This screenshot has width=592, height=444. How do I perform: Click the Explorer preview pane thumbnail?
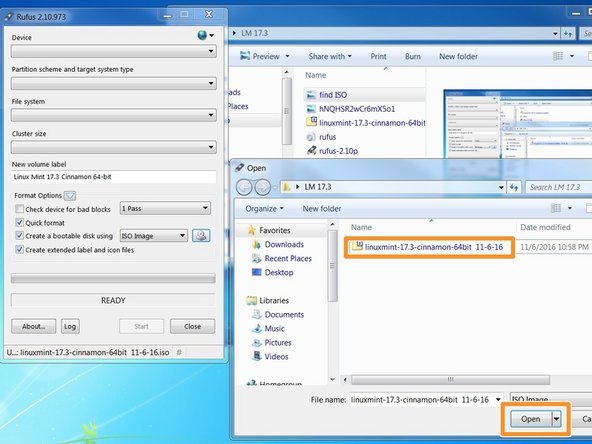click(x=518, y=124)
